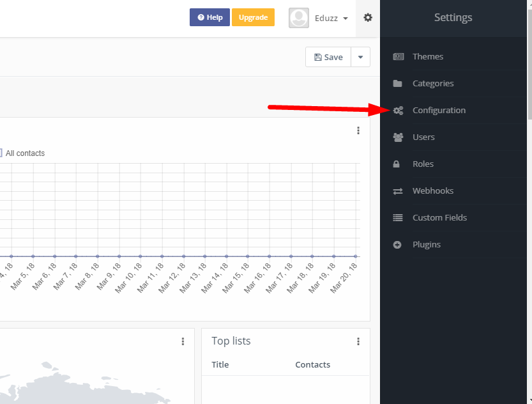Click the Users group icon
The image size is (532, 404).
click(398, 137)
